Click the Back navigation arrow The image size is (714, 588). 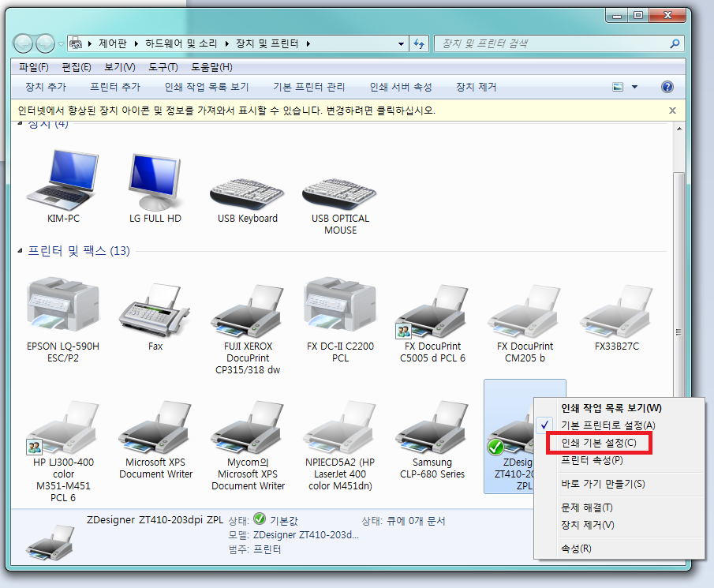tap(23, 43)
